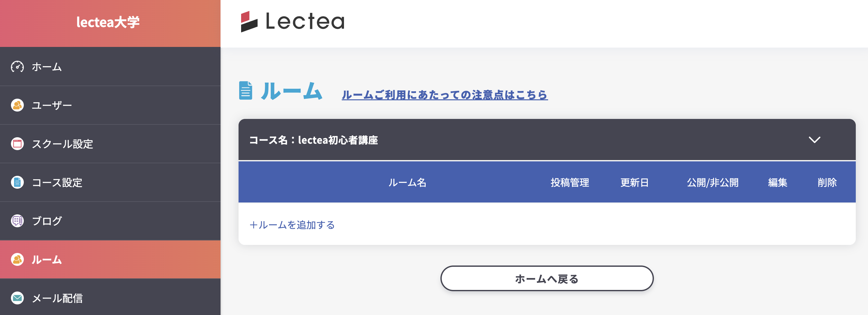The height and width of the screenshot is (315, 868).
Task: Select ホーム in the sidebar menu
Action: pyautogui.click(x=46, y=67)
